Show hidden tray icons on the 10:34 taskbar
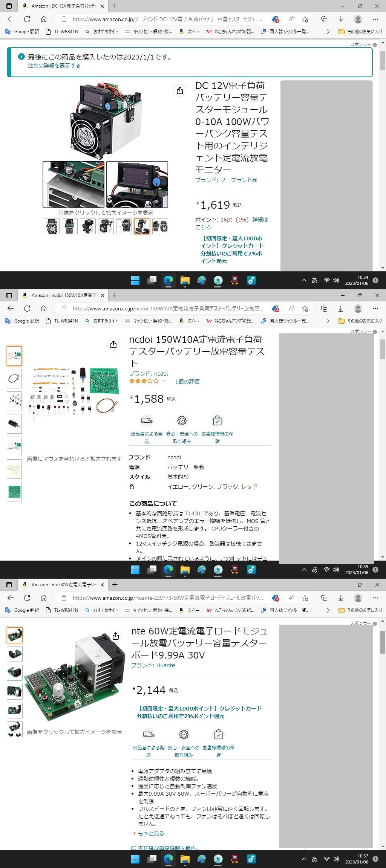The width and height of the screenshot is (386, 868). tap(304, 280)
